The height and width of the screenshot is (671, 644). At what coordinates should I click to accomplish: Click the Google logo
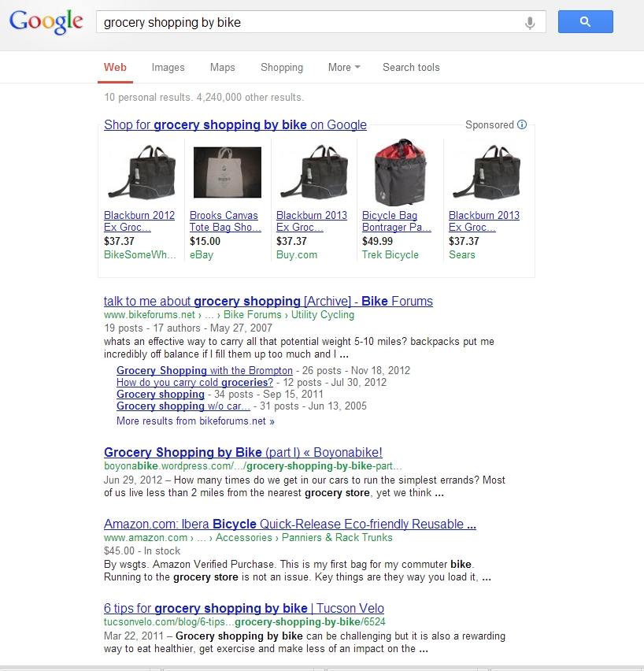[x=46, y=22]
